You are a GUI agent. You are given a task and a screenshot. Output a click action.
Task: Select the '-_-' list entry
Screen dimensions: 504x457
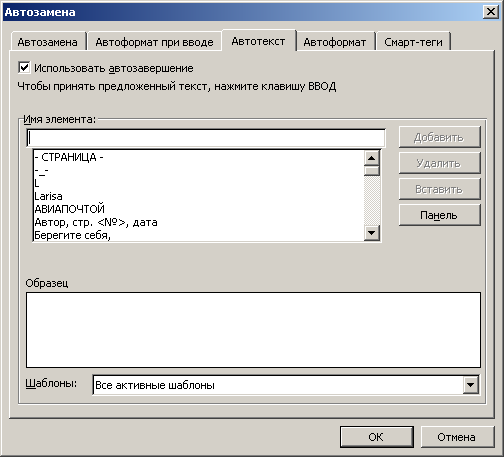pos(199,170)
